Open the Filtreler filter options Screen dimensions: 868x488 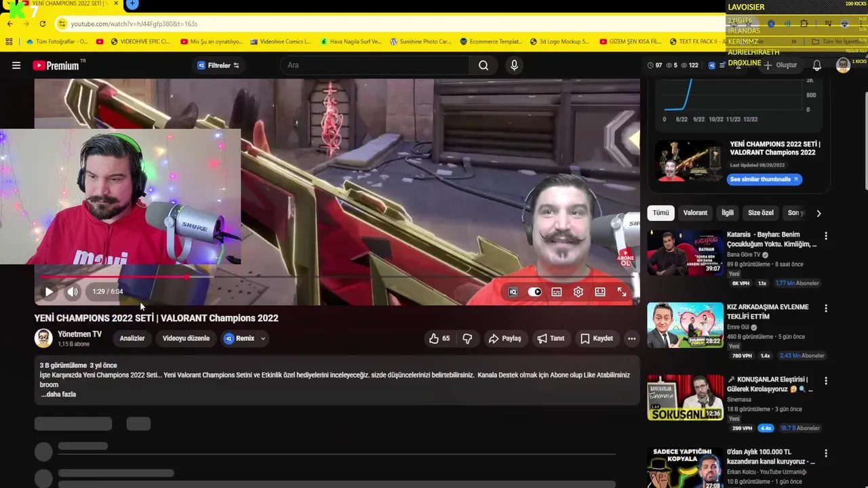pyautogui.click(x=218, y=65)
